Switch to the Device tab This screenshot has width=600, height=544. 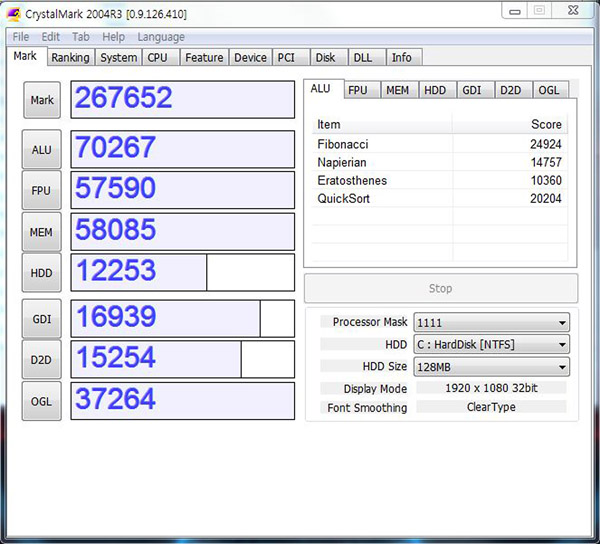(251, 57)
